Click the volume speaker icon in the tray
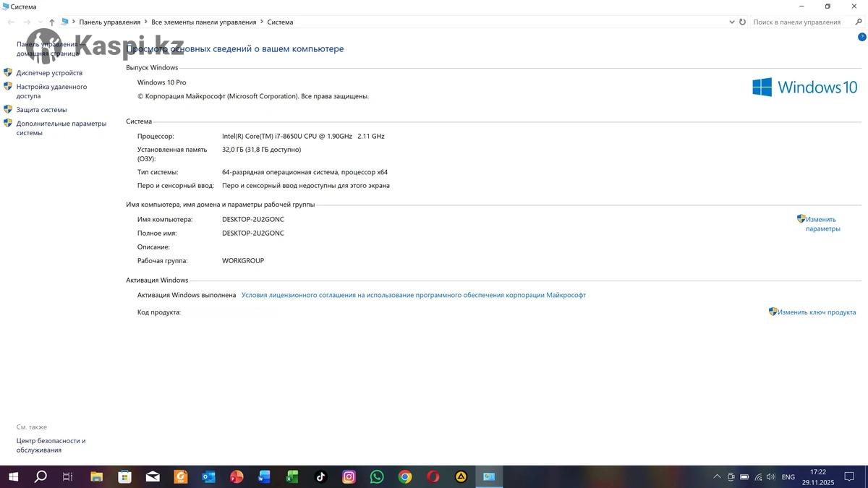The image size is (868, 488). tap(771, 477)
